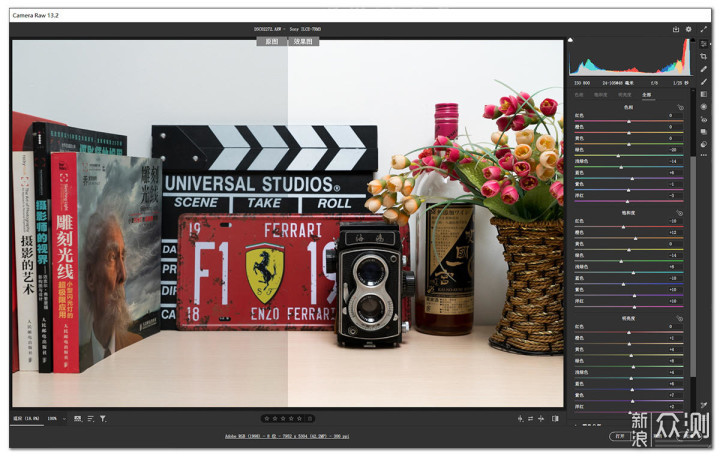Toggle shadow clipping warning on histogram
This screenshot has height=457, width=720.
click(570, 40)
